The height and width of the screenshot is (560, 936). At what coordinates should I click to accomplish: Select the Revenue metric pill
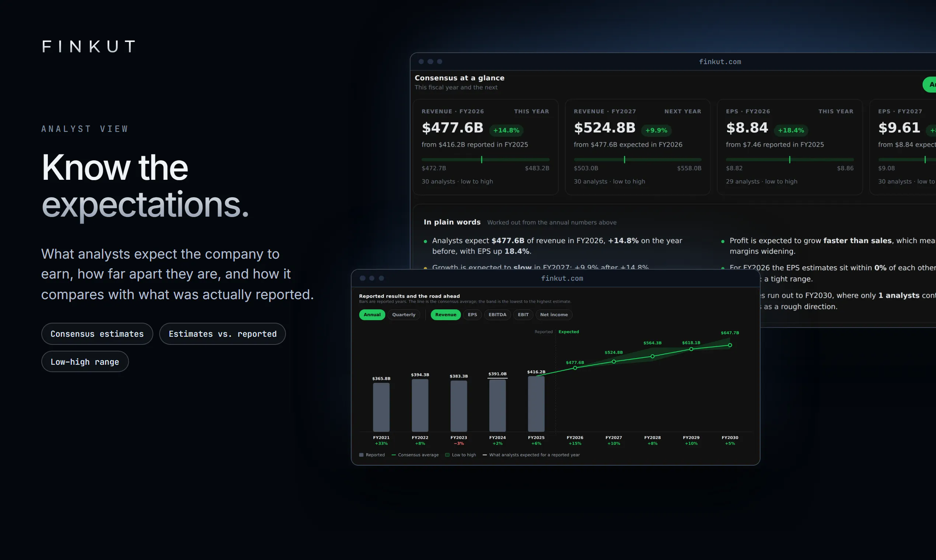pos(446,315)
